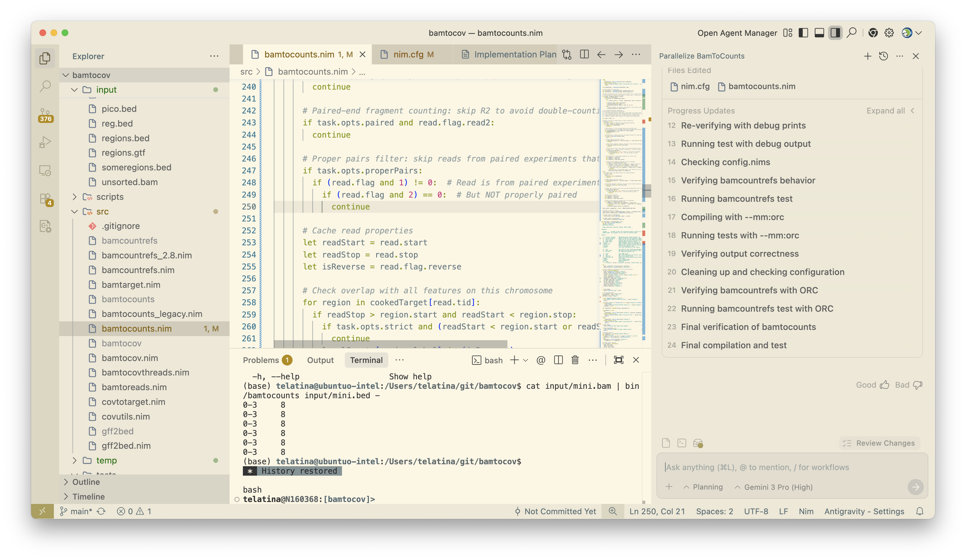This screenshot has height=560, width=966.
Task: Click the thumbs up Good feedback icon
Action: (884, 385)
